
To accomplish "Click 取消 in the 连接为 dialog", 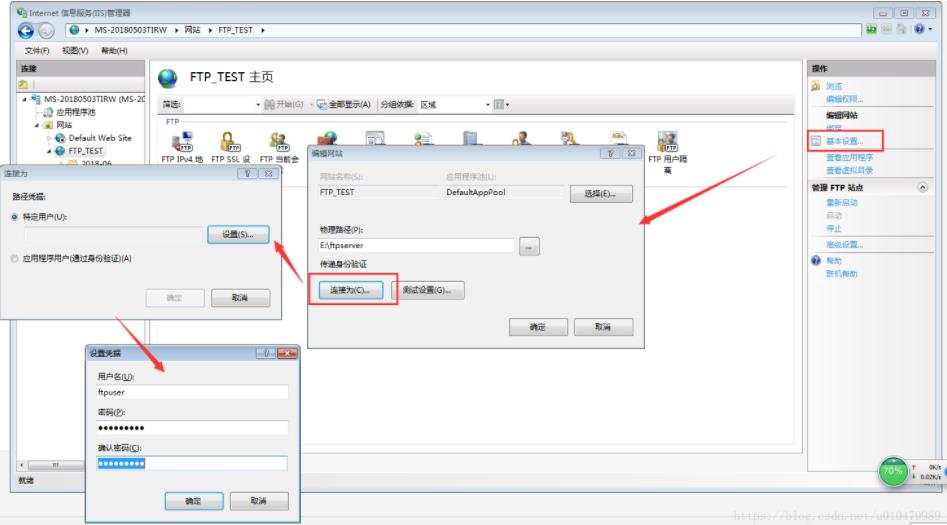I will [x=240, y=298].
